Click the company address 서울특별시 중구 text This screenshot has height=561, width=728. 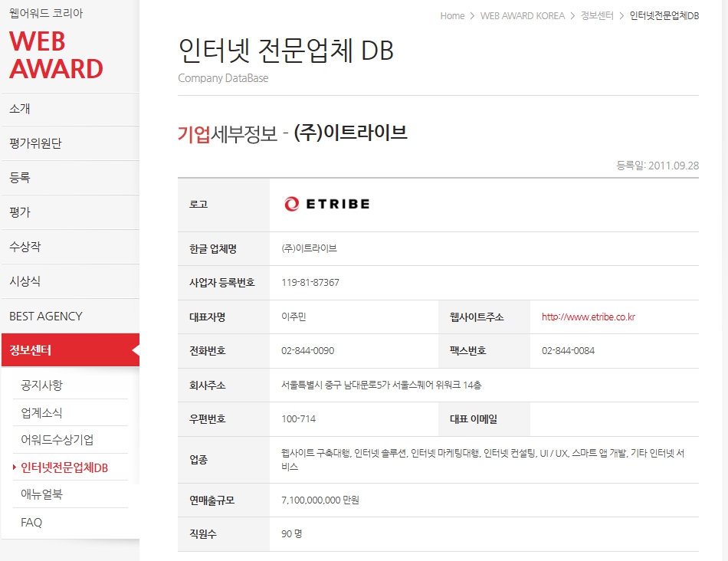[381, 385]
